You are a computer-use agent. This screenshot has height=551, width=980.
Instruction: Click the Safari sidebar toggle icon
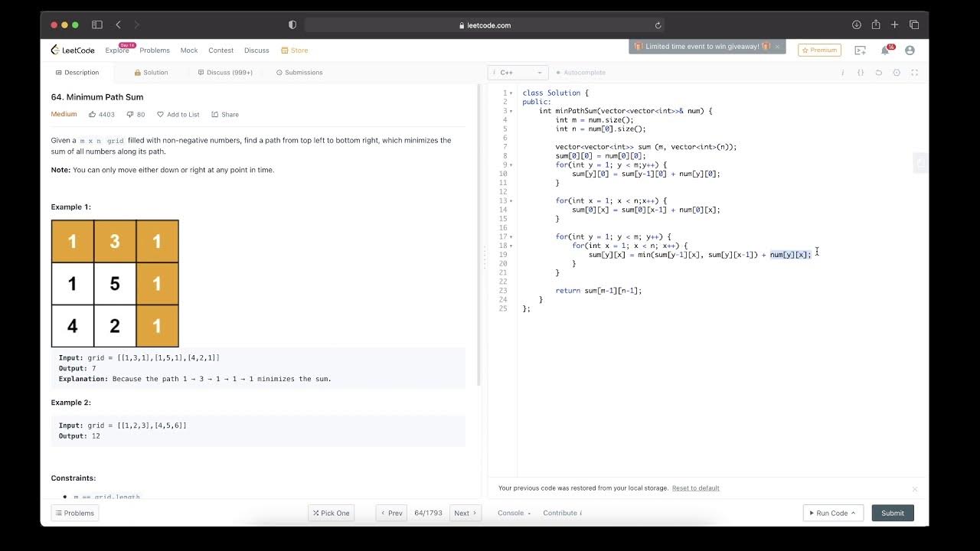tap(97, 25)
